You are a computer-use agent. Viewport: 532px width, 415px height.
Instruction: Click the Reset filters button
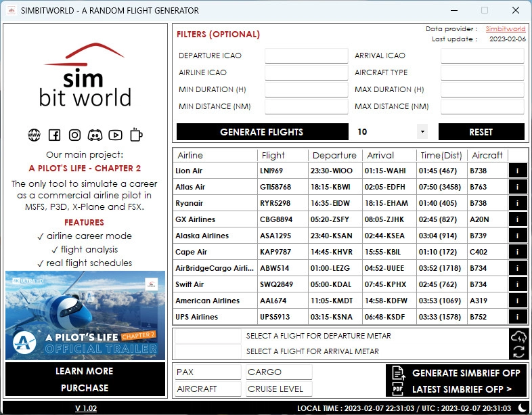click(x=481, y=132)
